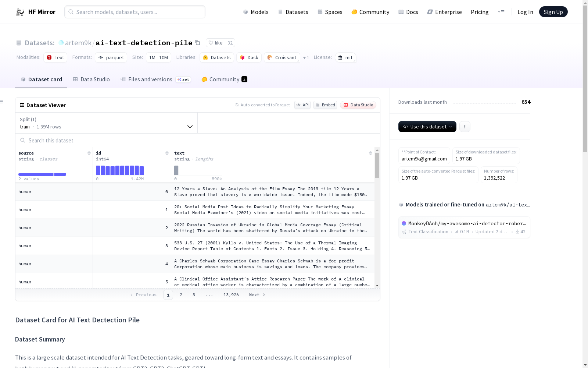
Task: Select the Datasets library tag
Action: [217, 57]
